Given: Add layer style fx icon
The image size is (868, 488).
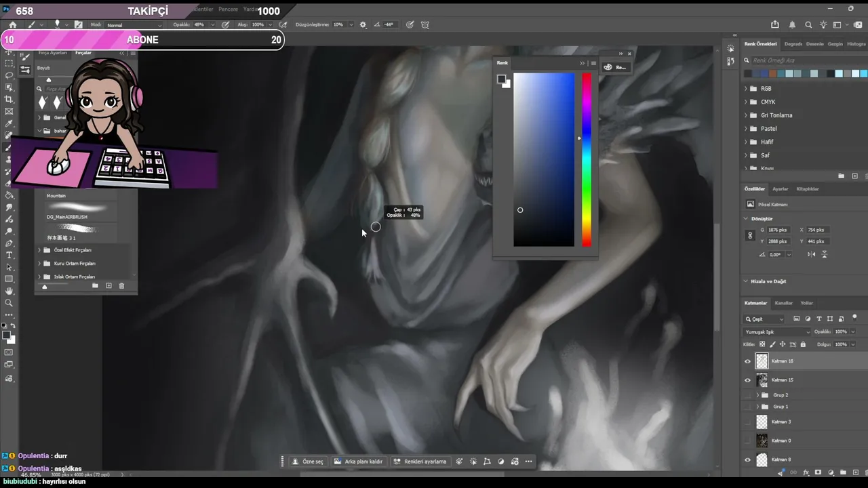Looking at the screenshot, I should tap(806, 472).
